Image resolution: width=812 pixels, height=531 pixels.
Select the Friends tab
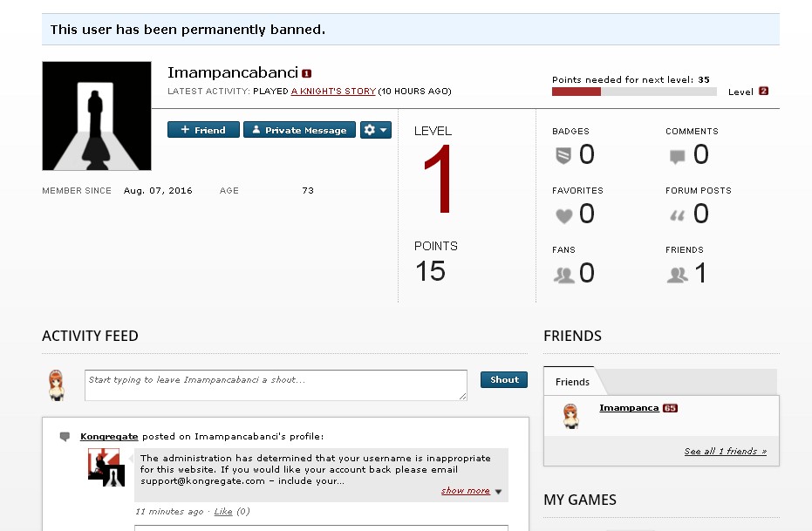pos(572,382)
